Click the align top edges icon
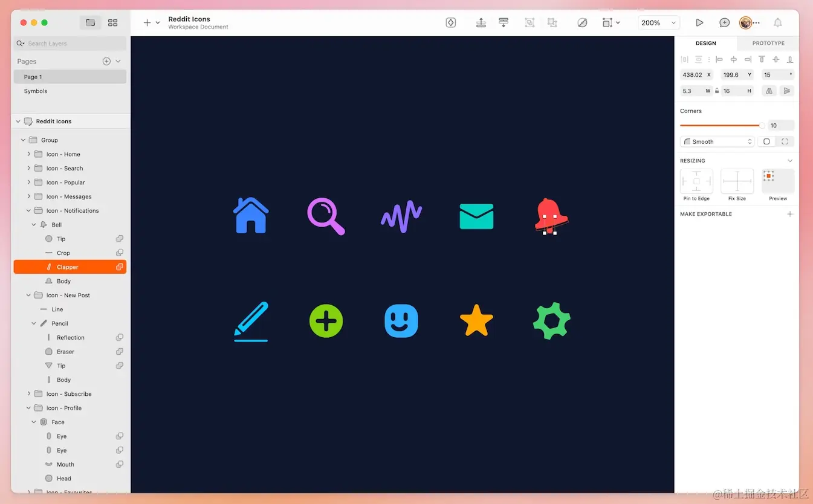Screen dimensions: 813x504 (x=762, y=59)
